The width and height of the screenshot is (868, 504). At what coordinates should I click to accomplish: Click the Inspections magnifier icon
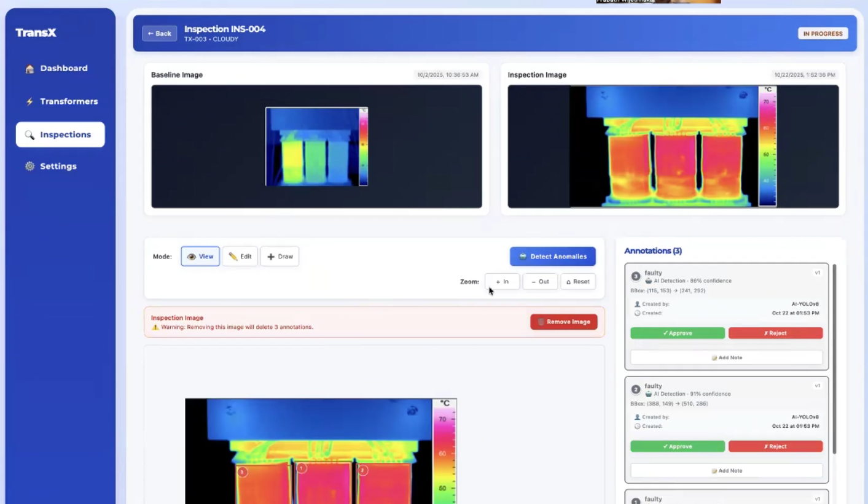tap(29, 134)
